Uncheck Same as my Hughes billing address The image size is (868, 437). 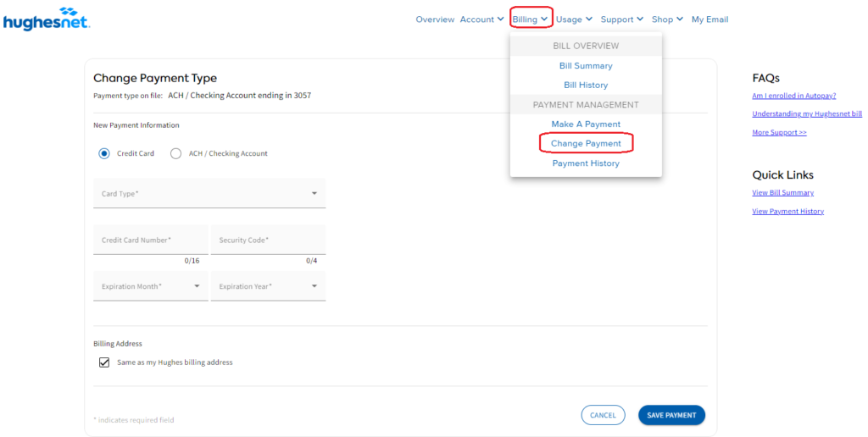coord(104,362)
